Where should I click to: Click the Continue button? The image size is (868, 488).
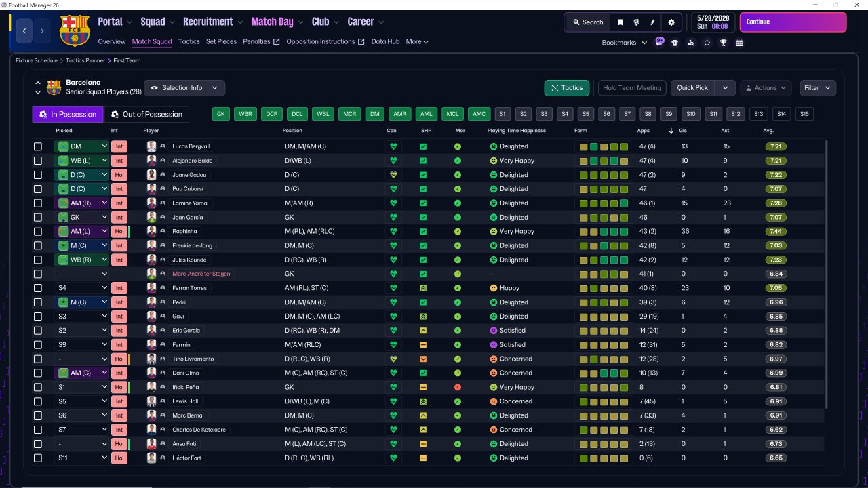tap(793, 22)
